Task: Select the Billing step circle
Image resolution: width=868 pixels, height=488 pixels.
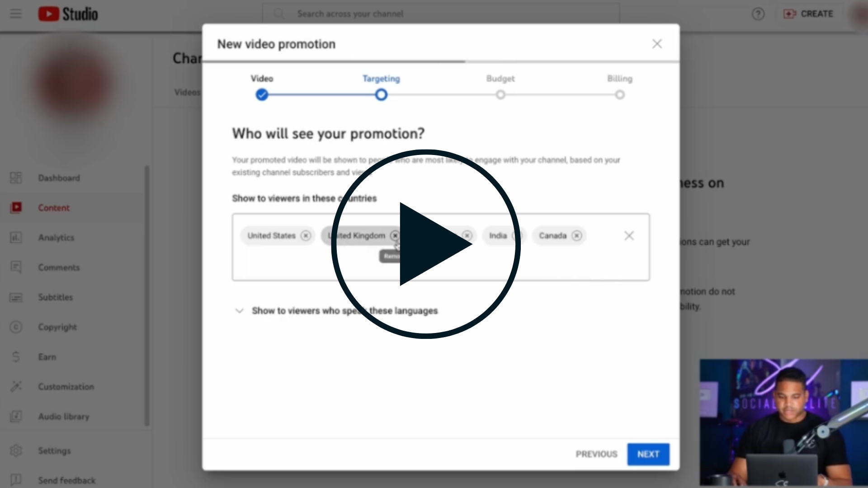Action: 620,95
